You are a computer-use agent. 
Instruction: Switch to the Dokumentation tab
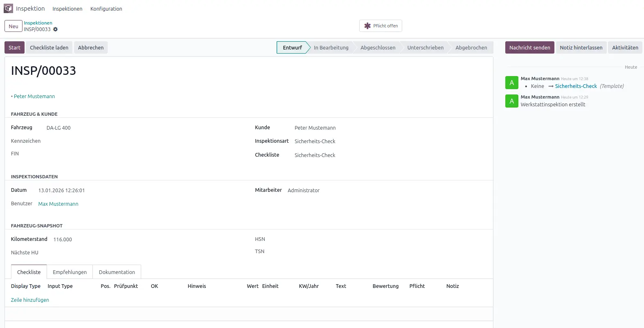tap(117, 272)
